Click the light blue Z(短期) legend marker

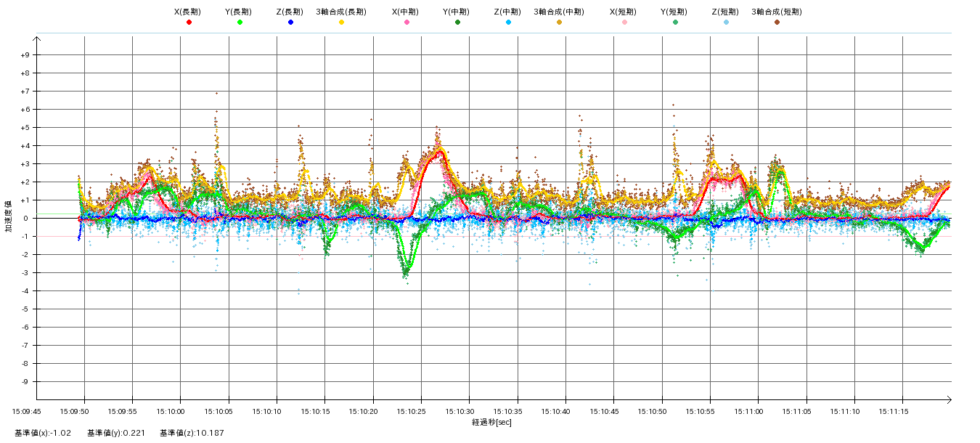pos(726,23)
